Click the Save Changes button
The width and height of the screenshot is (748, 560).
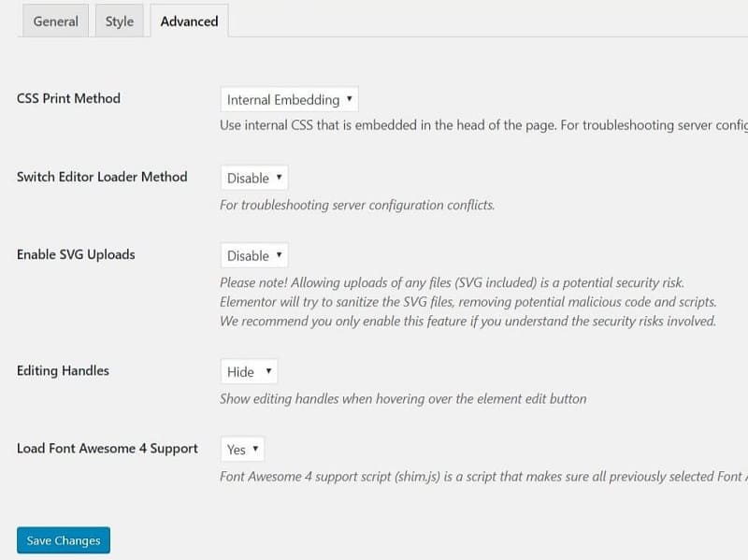pos(64,540)
